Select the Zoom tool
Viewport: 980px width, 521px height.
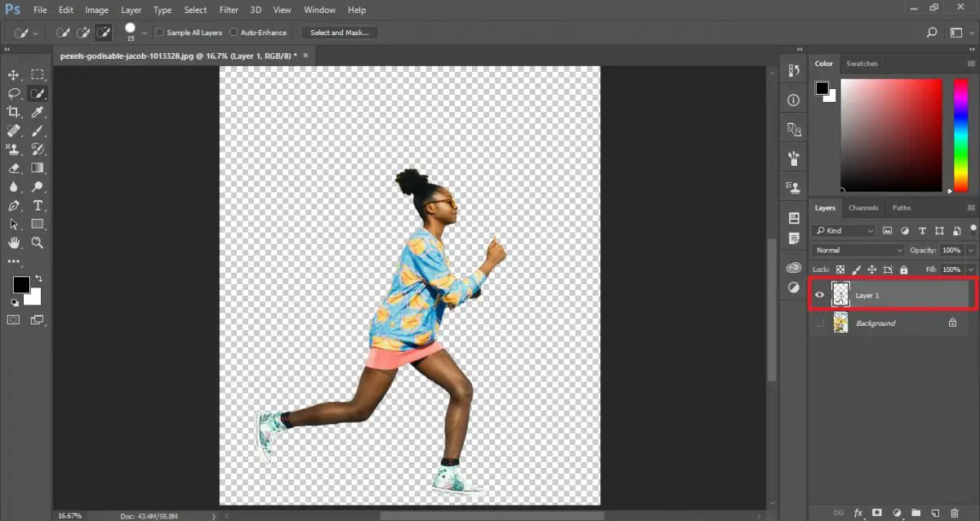pos(38,243)
